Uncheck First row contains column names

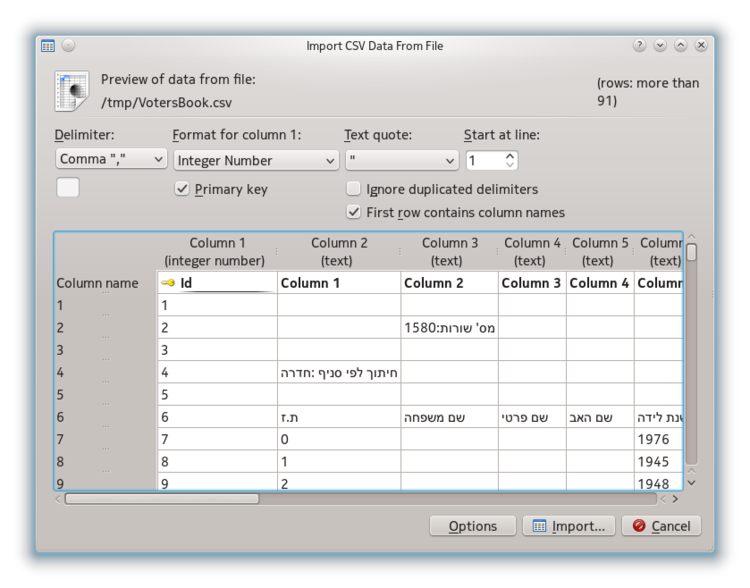(x=353, y=212)
